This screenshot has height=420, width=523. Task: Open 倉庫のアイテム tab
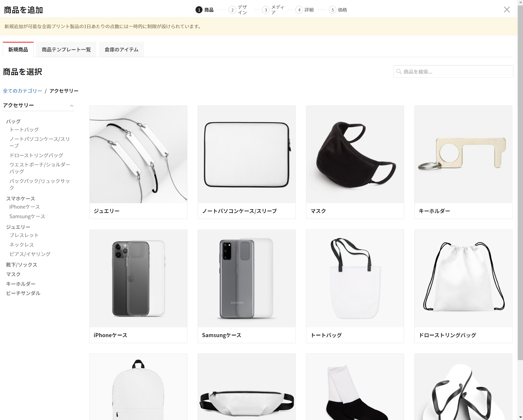click(x=122, y=50)
